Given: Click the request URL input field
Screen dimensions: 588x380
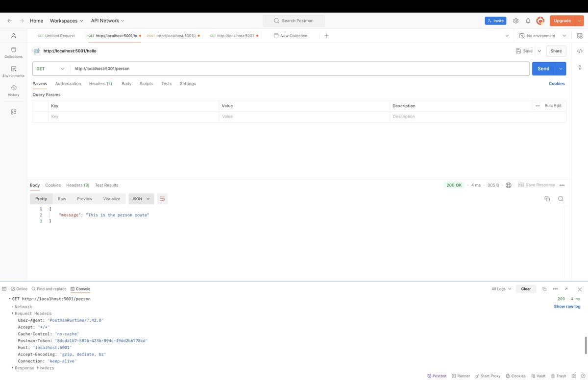Looking at the screenshot, I should 196,69.
